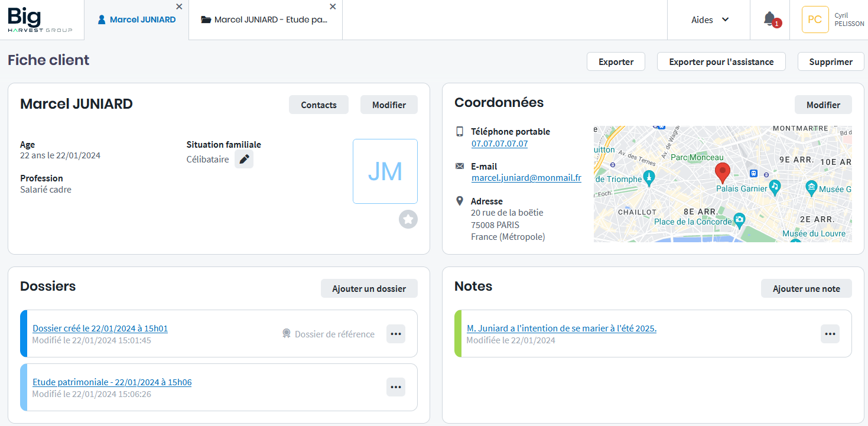This screenshot has width=868, height=426.
Task: Close the Etude patrimoniale tab
Action: (333, 6)
